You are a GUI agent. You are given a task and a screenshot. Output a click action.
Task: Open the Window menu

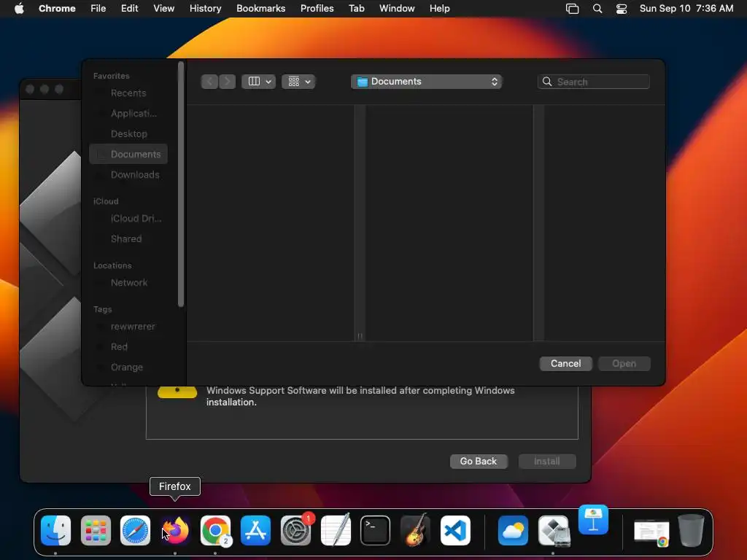click(x=397, y=8)
